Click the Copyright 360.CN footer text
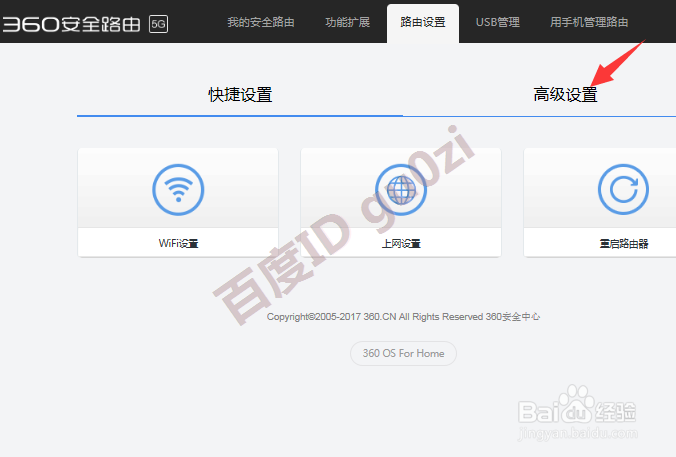 (x=403, y=317)
